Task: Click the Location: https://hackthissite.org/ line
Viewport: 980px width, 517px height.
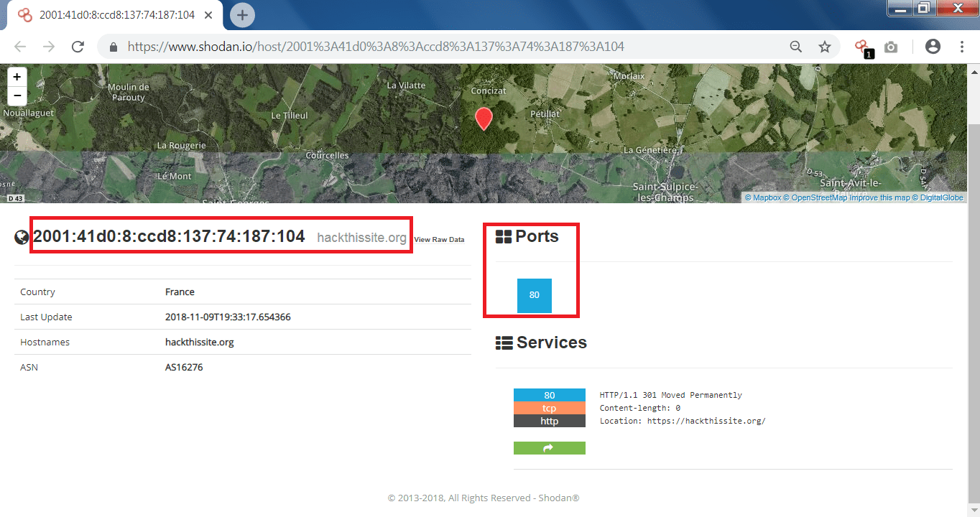Action: point(683,421)
